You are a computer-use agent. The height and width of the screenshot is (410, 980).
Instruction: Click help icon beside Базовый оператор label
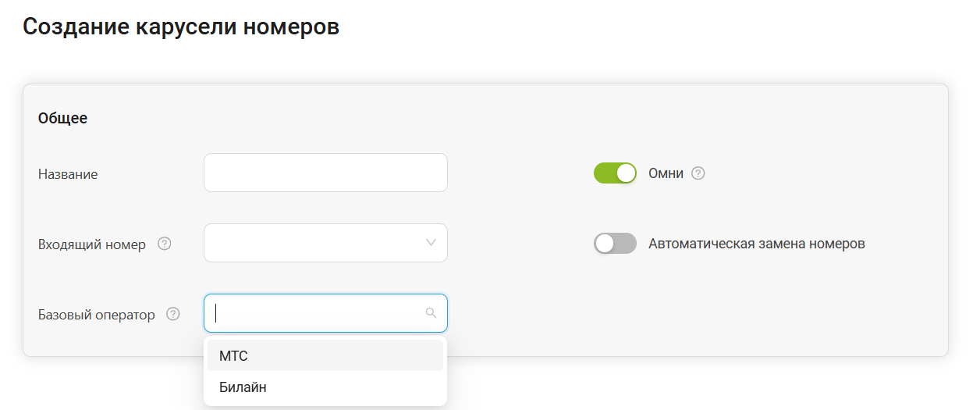[173, 314]
